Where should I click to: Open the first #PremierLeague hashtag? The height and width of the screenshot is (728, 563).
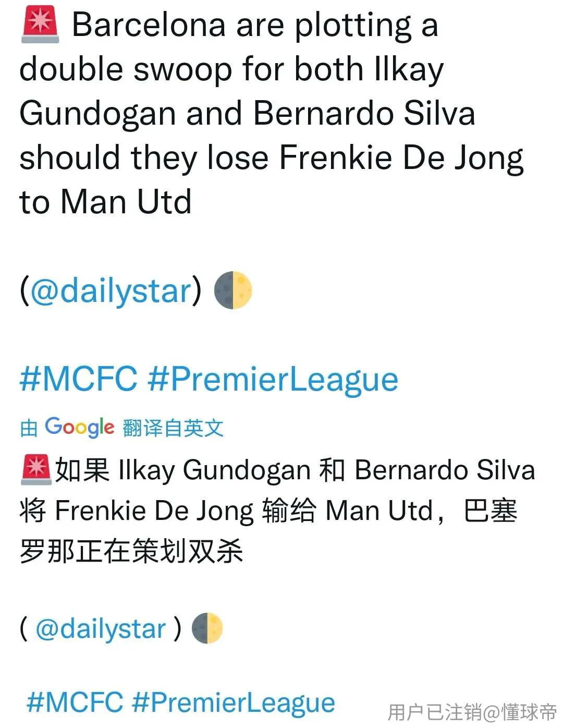tap(273, 380)
